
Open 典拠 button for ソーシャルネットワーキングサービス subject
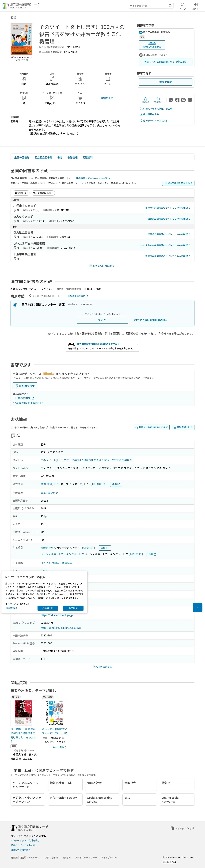coord(153,554)
